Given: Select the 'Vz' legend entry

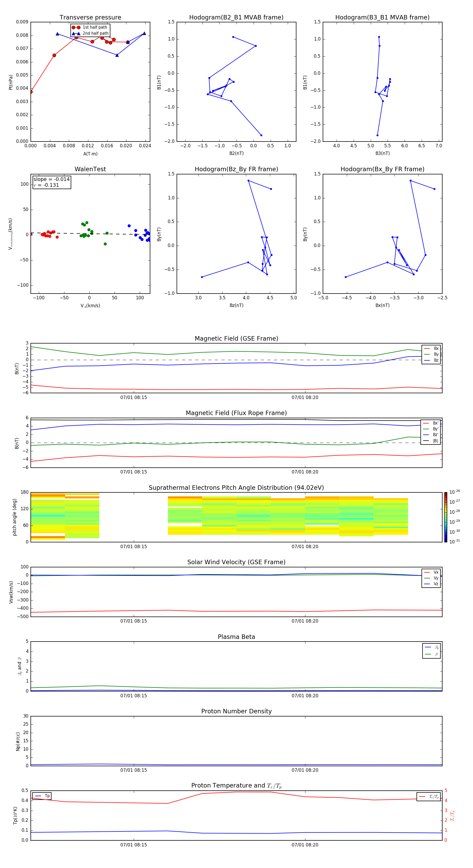Looking at the screenshot, I should [431, 584].
